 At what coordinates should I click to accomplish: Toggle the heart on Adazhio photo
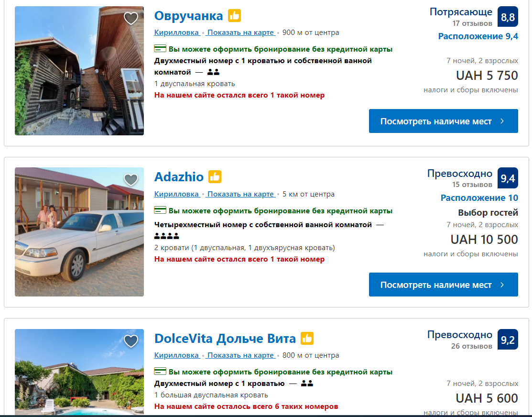[x=130, y=180]
